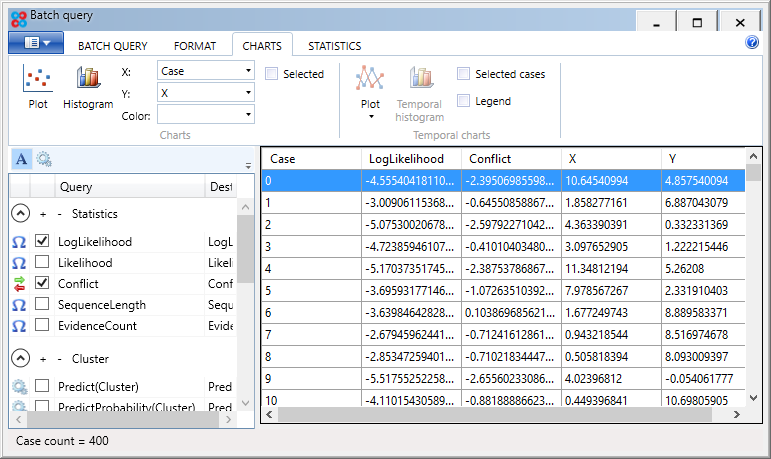The height and width of the screenshot is (459, 771).
Task: Click the omega icon beside EvidenceCount
Action: (x=19, y=326)
